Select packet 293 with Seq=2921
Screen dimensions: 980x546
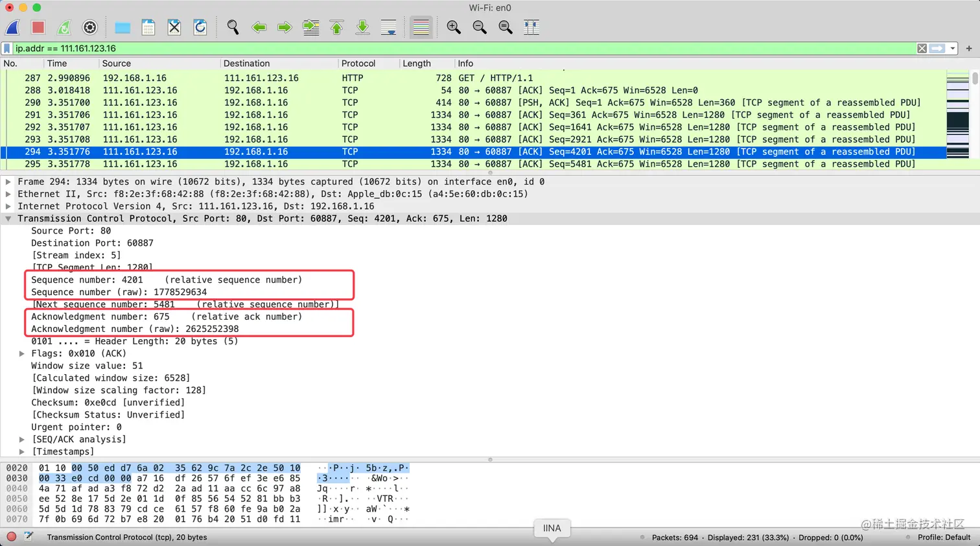473,139
